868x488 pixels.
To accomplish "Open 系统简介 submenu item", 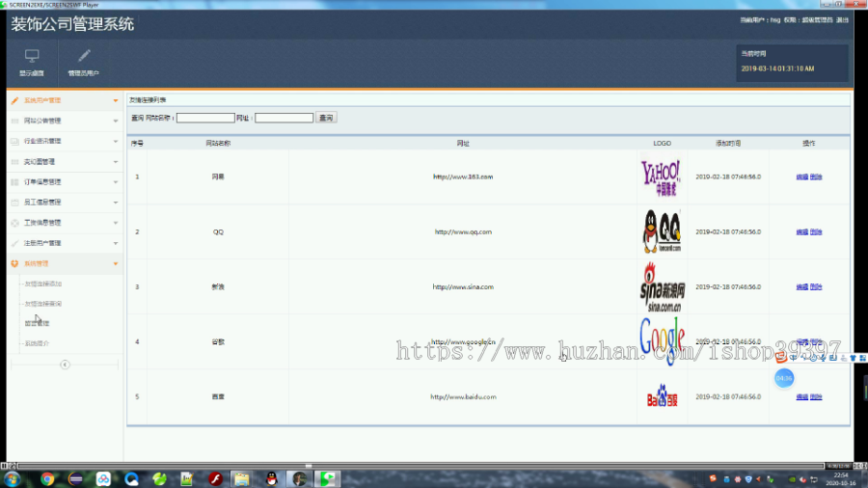I will tap(37, 343).
